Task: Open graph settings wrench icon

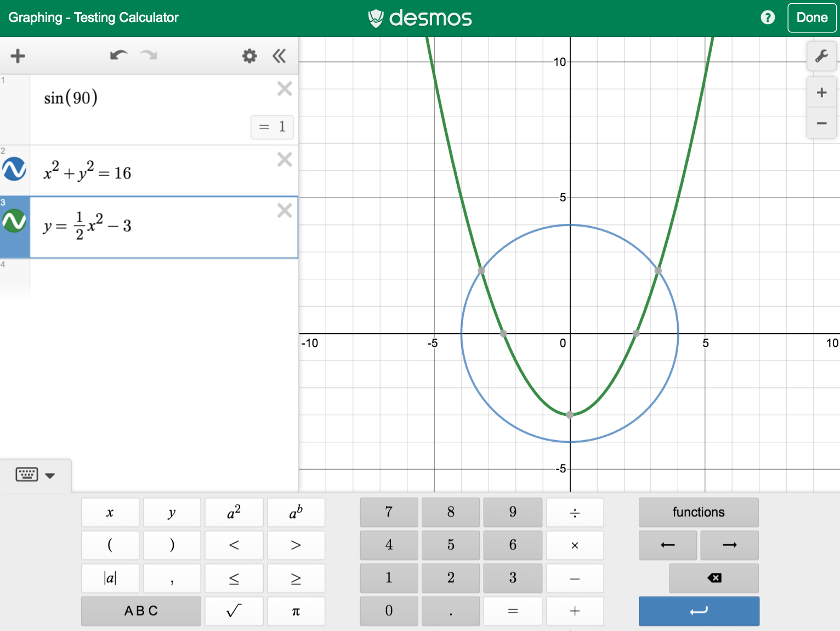Action: point(821,56)
